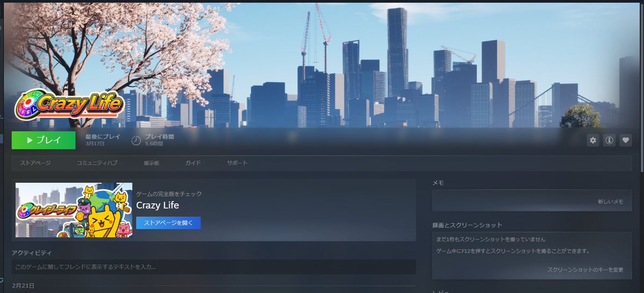Viewport: 644px width, 293px height.
Task: Click スクリーンショットのキーを変更 link
Action: pos(585,270)
